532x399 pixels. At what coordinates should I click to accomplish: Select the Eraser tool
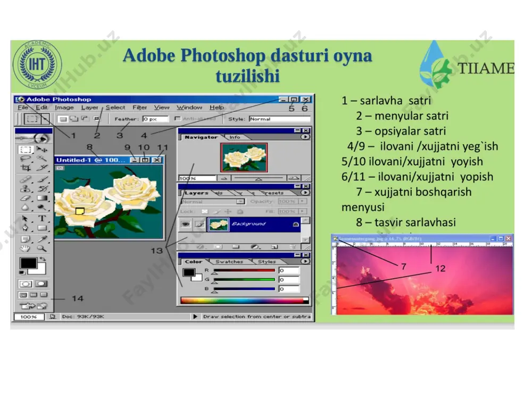[x=26, y=198]
